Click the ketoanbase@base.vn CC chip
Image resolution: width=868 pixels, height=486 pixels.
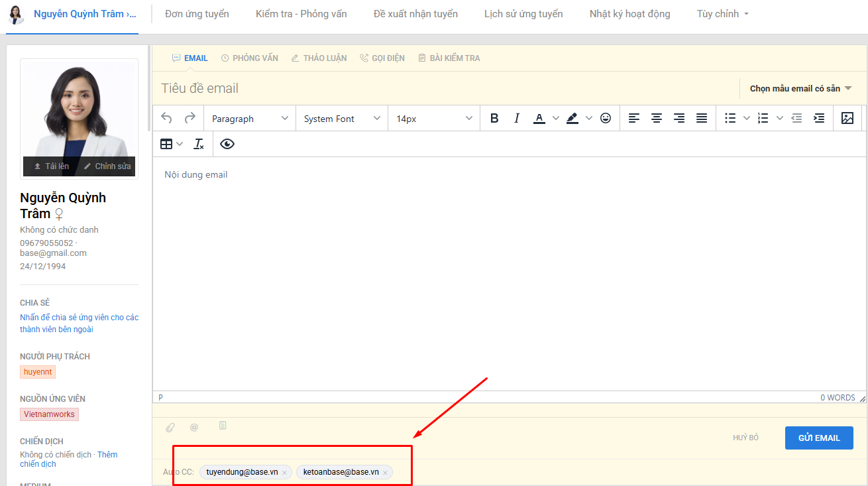[x=345, y=472]
